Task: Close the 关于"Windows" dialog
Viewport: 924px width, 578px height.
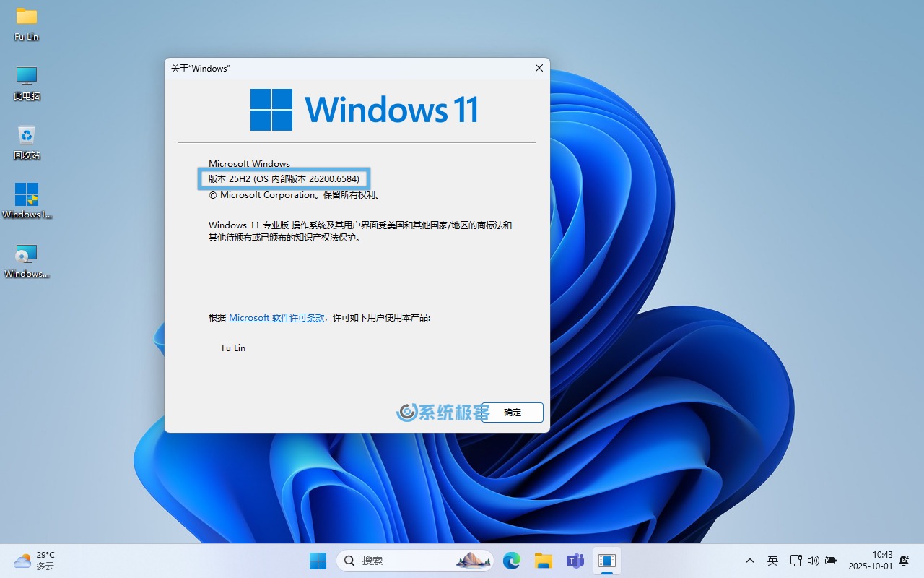Action: 539,68
